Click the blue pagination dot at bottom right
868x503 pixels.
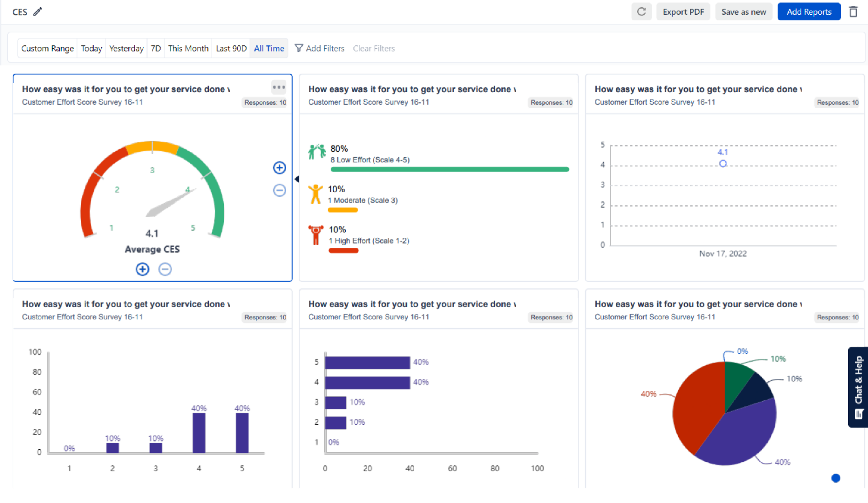click(836, 478)
